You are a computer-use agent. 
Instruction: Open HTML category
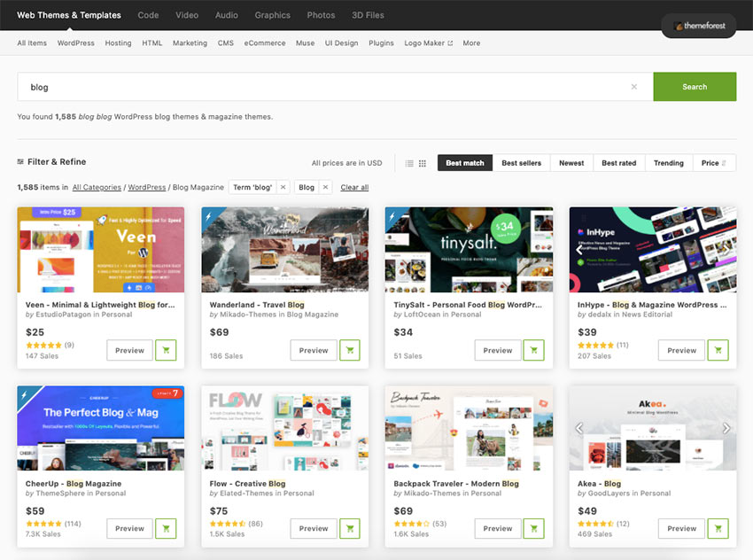tap(151, 43)
